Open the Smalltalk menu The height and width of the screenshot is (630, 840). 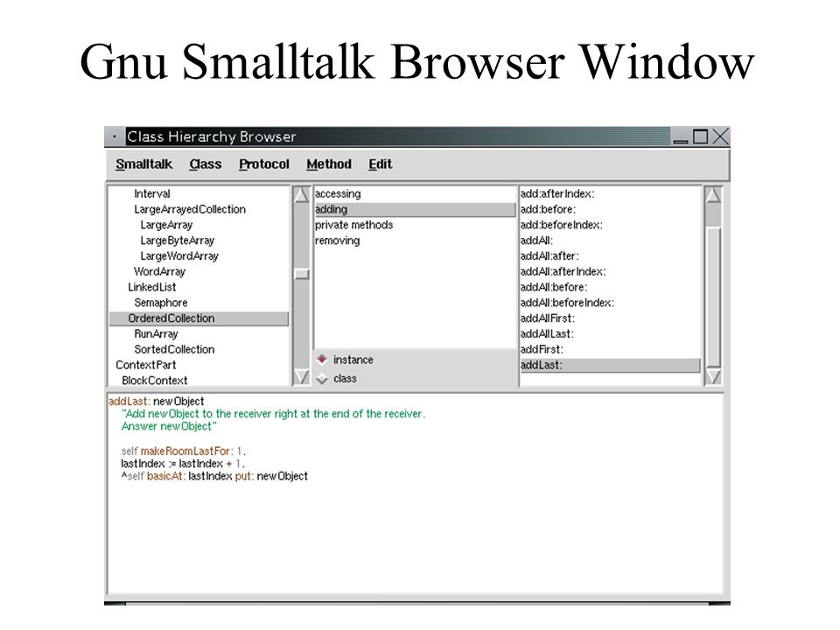143,164
